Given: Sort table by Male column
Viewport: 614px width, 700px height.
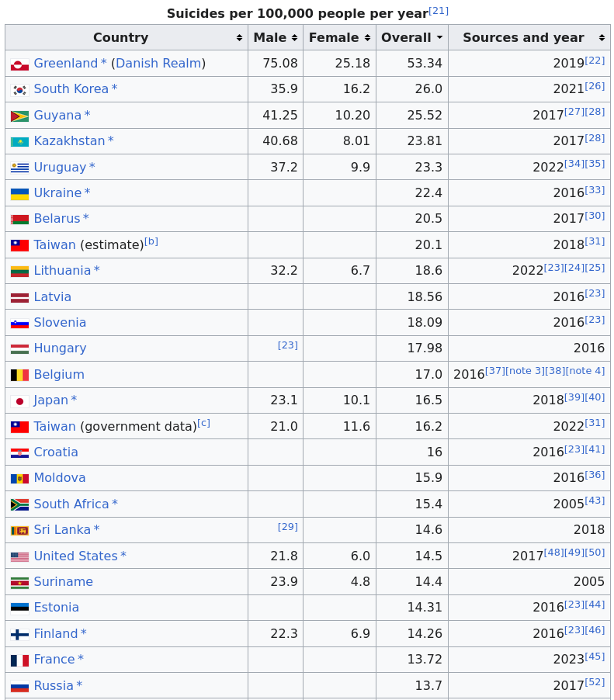Looking at the screenshot, I should (276, 37).
